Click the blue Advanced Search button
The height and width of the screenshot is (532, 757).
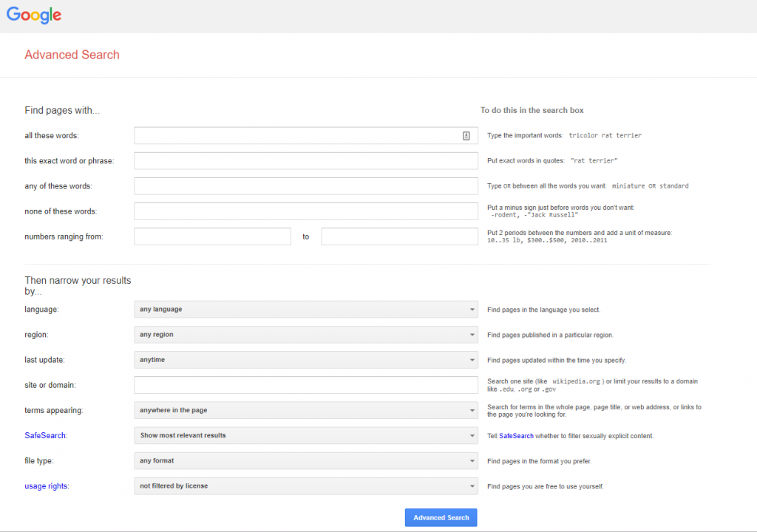[x=441, y=517]
